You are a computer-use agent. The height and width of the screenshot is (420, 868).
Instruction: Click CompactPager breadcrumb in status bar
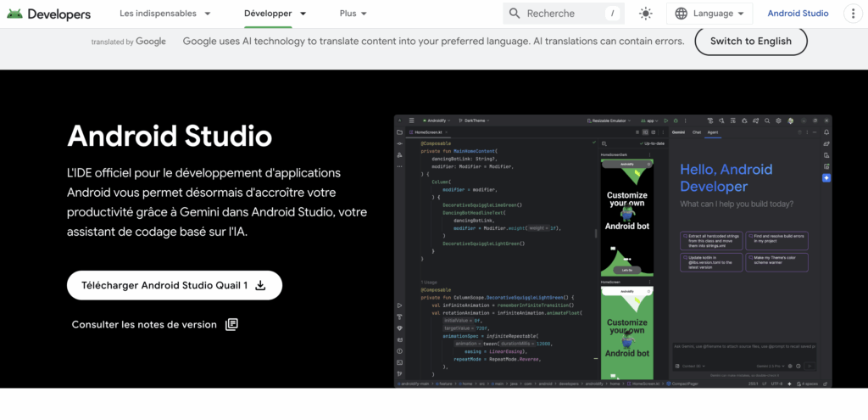[682, 384]
